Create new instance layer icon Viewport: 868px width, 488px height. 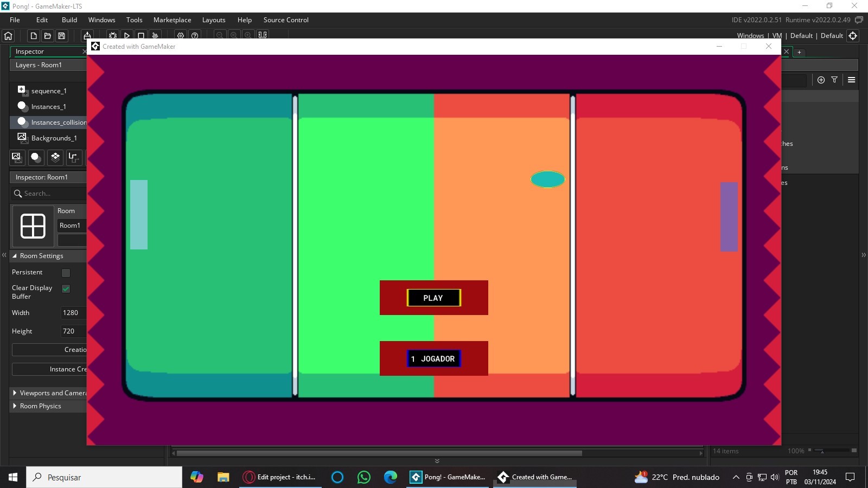point(36,157)
